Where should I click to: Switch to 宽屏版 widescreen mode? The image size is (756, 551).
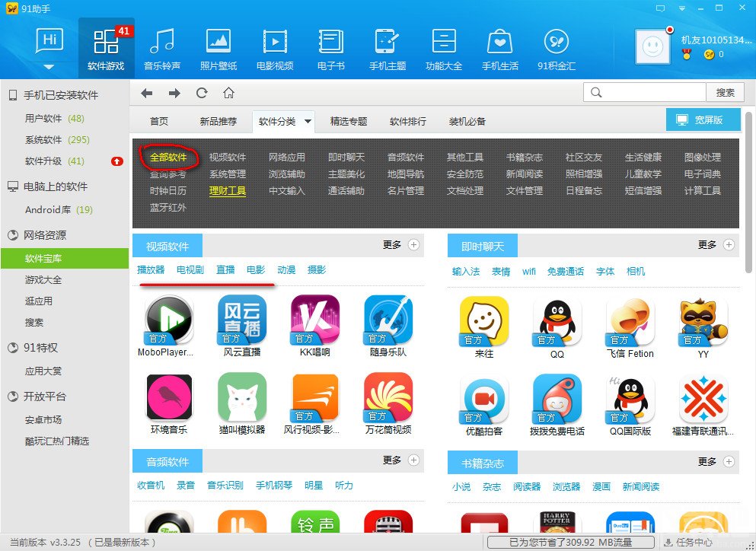[703, 119]
